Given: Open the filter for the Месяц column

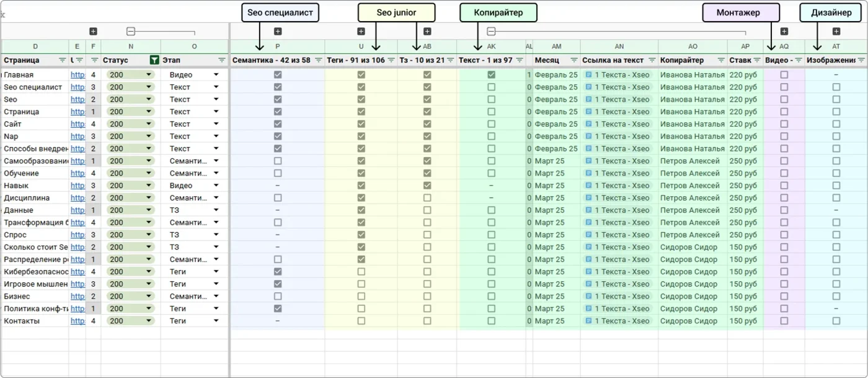Looking at the screenshot, I should pyautogui.click(x=573, y=60).
